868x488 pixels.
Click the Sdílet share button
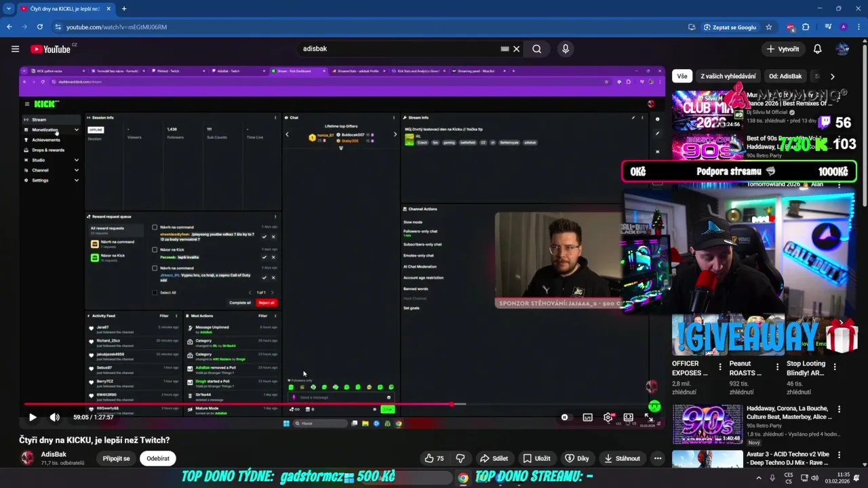pyautogui.click(x=494, y=459)
